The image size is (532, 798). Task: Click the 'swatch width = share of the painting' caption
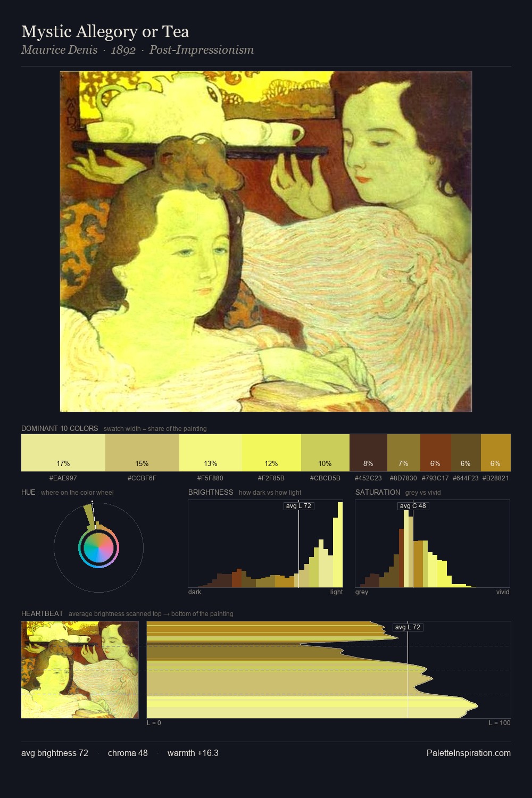[155, 429]
